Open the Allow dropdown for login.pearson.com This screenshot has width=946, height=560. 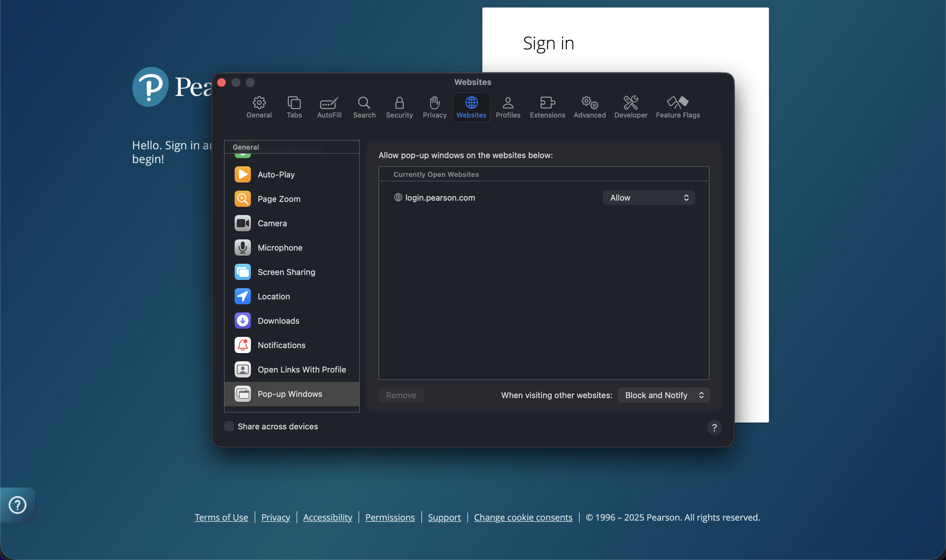point(648,198)
